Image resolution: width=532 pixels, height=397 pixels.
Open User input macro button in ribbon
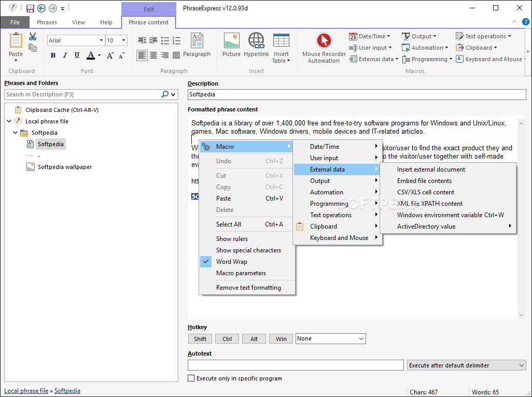370,48
